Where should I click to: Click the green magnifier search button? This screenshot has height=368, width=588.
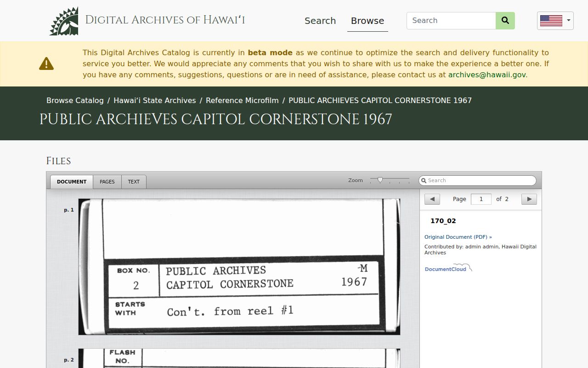tap(505, 21)
